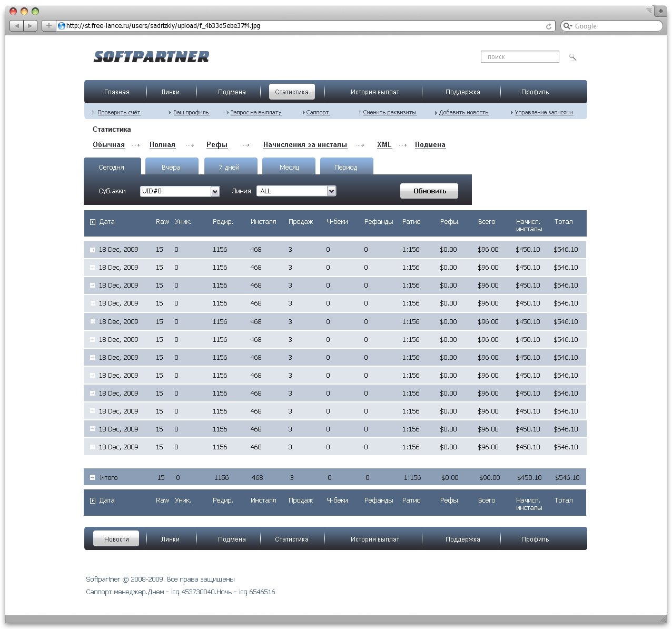Switch to the Вчера tab
This screenshot has width=672, height=629.
pyautogui.click(x=171, y=167)
